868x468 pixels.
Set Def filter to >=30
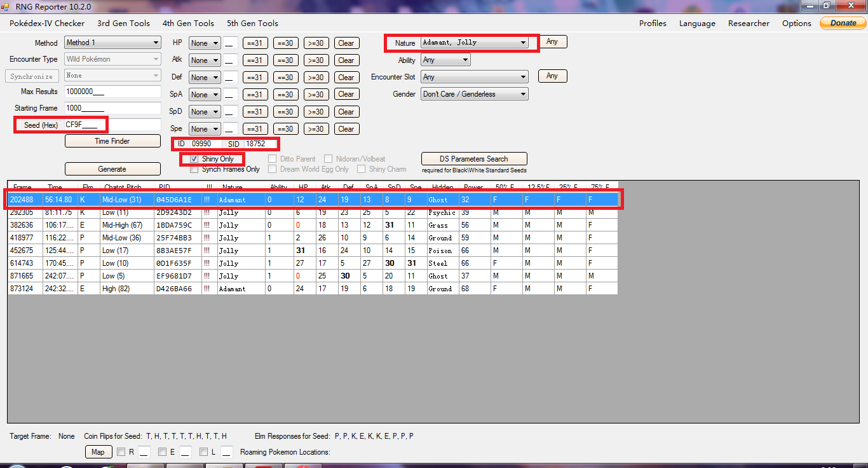pos(316,78)
